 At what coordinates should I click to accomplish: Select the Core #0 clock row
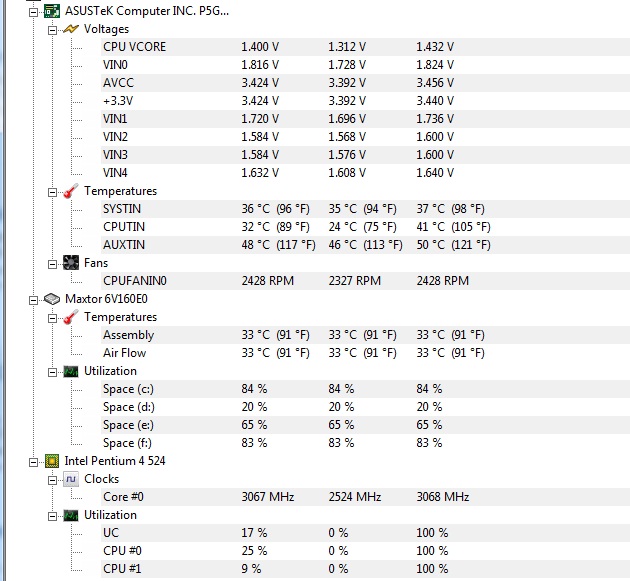click(123, 497)
